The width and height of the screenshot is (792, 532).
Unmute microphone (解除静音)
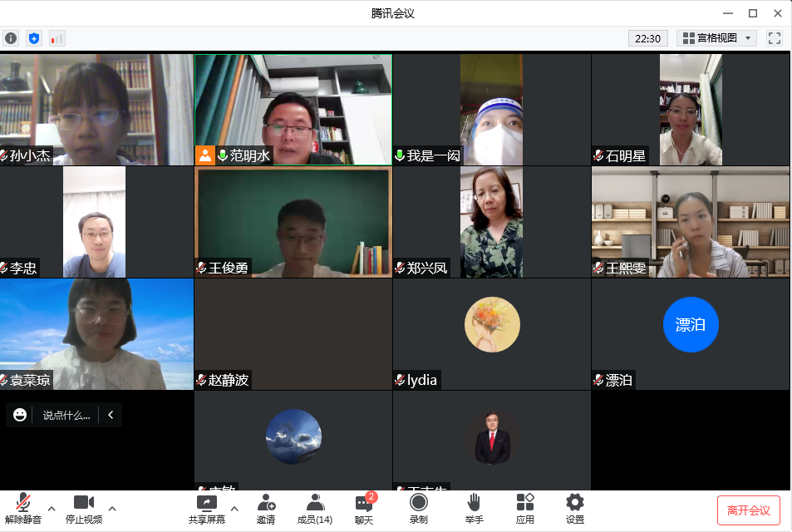[x=23, y=508]
